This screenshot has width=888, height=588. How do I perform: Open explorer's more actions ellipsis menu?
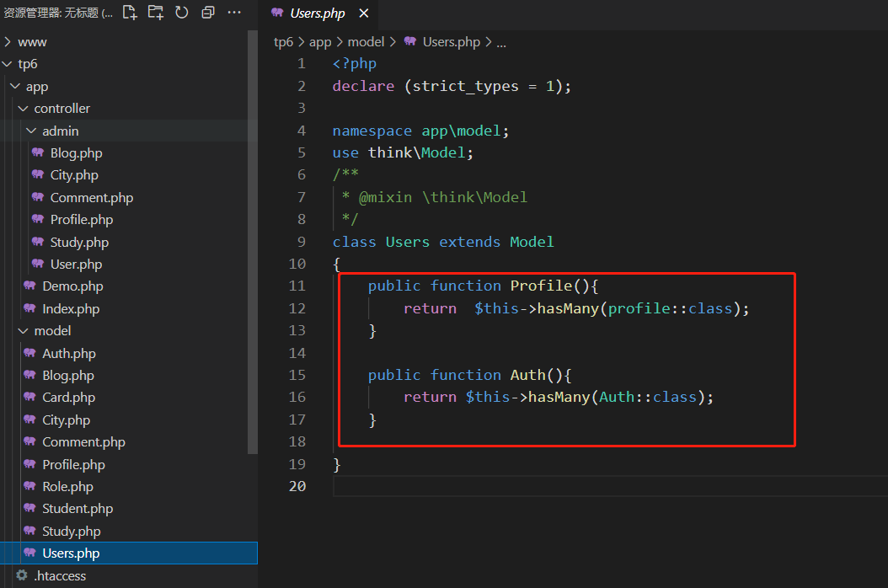234,13
